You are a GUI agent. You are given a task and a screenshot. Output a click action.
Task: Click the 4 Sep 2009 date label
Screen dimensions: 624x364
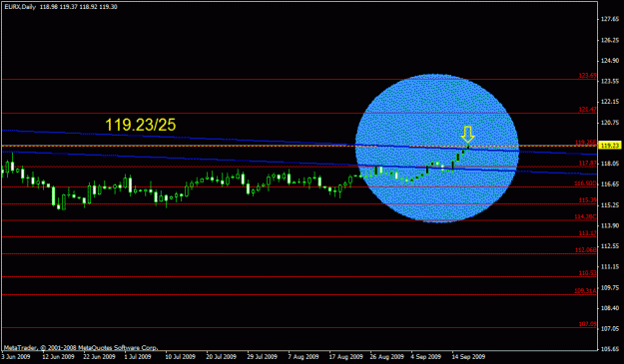[x=425, y=356]
